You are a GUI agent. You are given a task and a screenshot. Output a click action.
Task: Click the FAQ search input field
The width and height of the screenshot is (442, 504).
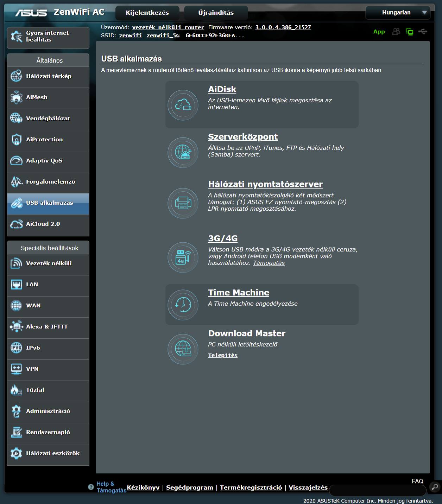(378, 490)
